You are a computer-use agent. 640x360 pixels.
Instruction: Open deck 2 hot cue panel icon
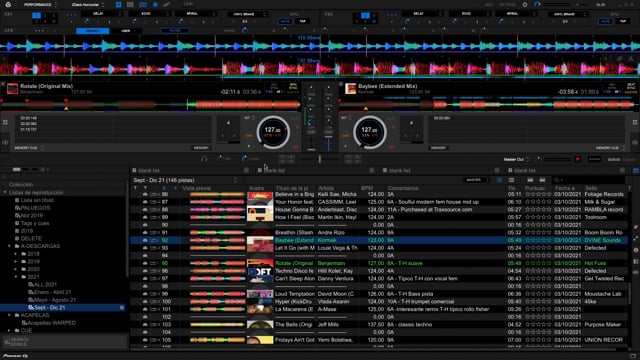635,122
